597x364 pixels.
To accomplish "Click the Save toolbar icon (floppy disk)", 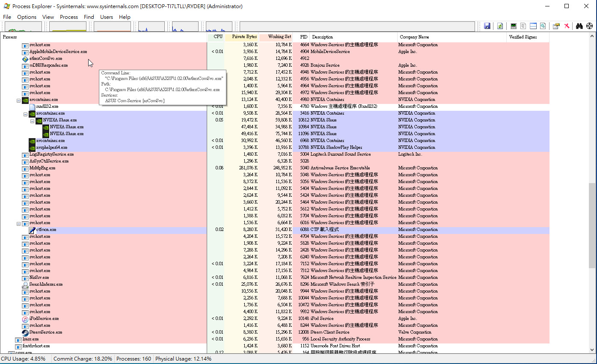I will point(487,26).
